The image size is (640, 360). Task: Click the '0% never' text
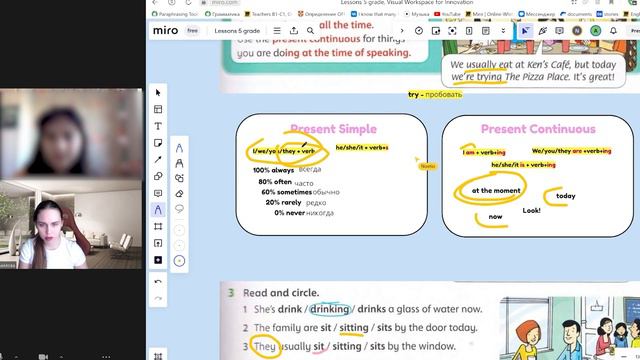289,213
